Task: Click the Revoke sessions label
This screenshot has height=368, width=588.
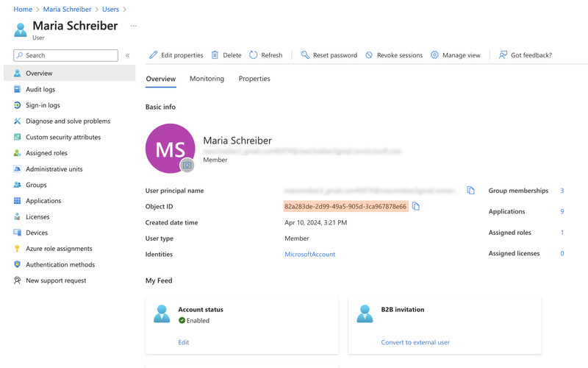Action: click(400, 55)
